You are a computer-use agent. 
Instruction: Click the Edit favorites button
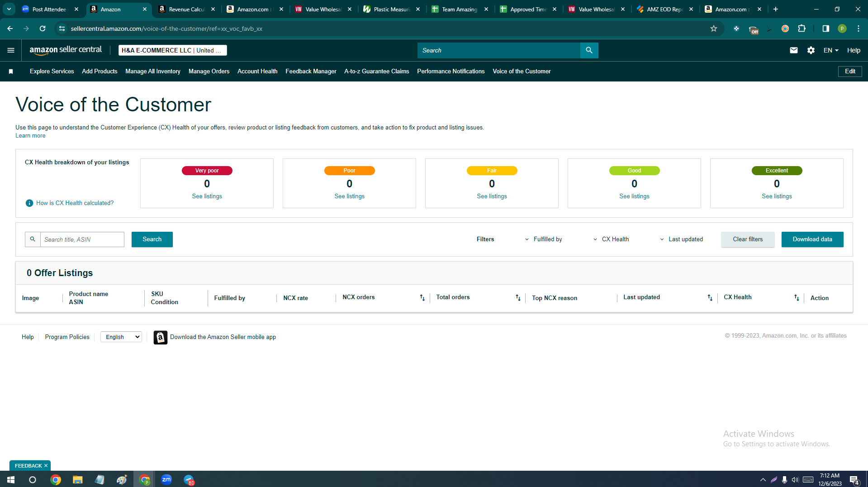click(x=850, y=72)
